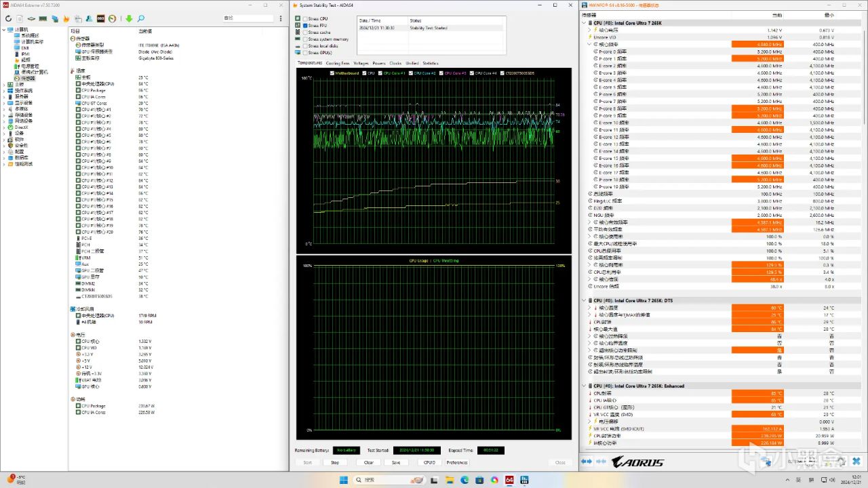Expand the motherboard tree node below sensor
The width and height of the screenshot is (868, 488).
pyautogui.click(x=3, y=84)
